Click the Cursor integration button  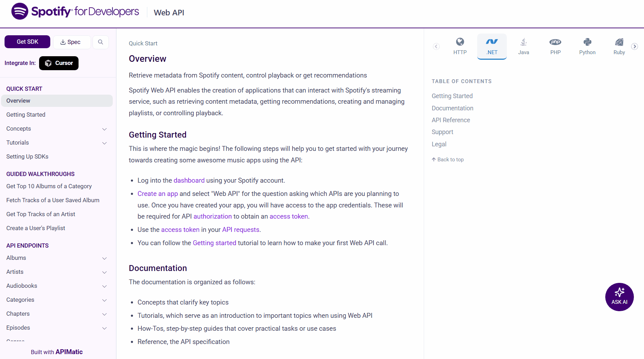click(59, 63)
